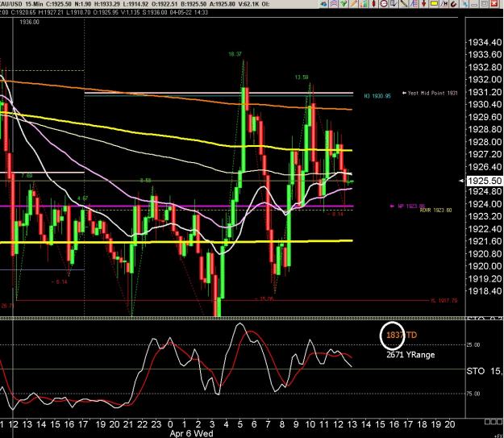Click the 1920.00 price axis label

pyautogui.click(x=485, y=266)
